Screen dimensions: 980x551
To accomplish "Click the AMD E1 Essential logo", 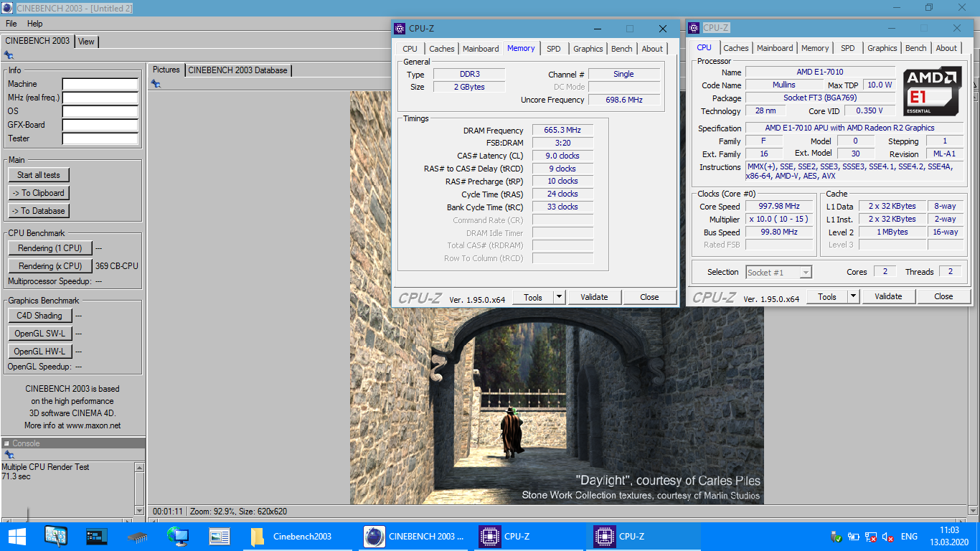I will click(x=933, y=91).
